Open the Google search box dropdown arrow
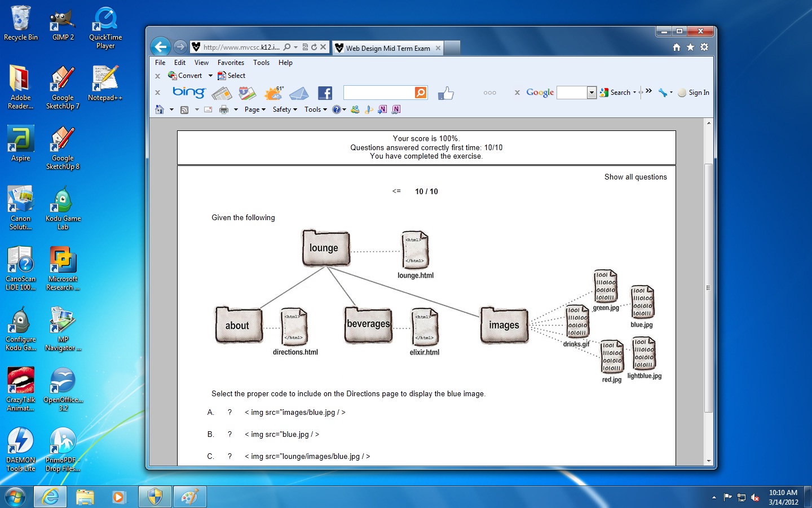The image size is (812, 508). pos(592,93)
